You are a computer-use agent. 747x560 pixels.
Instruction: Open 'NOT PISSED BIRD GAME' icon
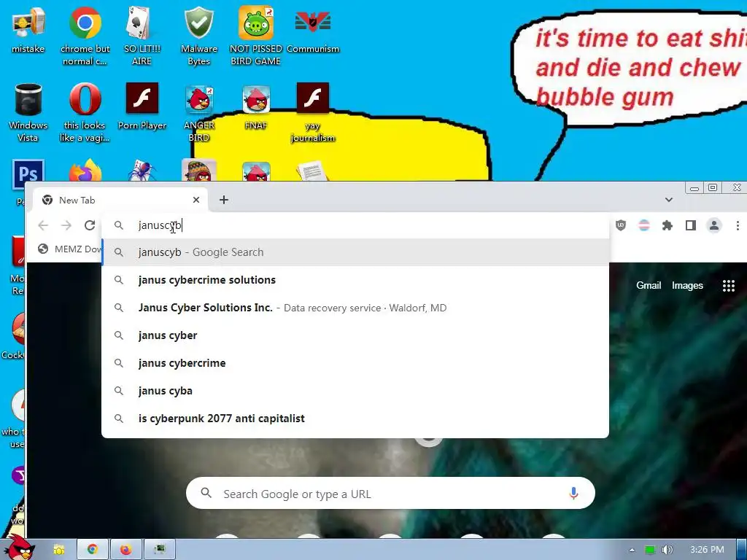(x=256, y=36)
